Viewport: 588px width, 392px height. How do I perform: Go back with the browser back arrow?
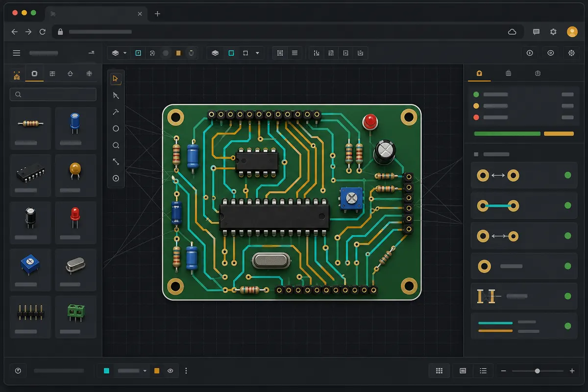15,32
